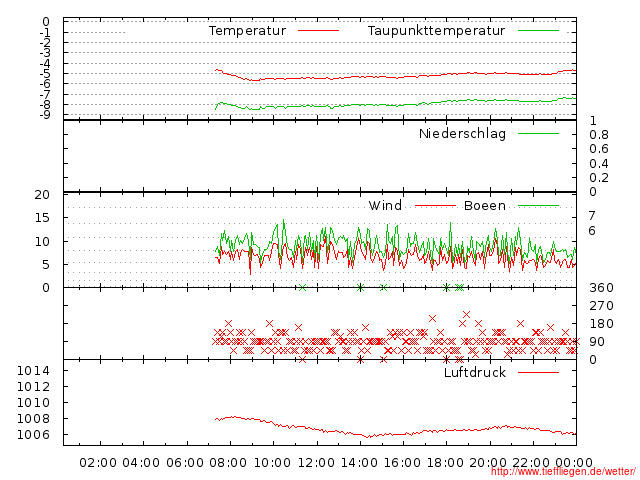Click the 10:00 time axis label
The width and height of the screenshot is (640, 480).
pyautogui.click(x=272, y=463)
